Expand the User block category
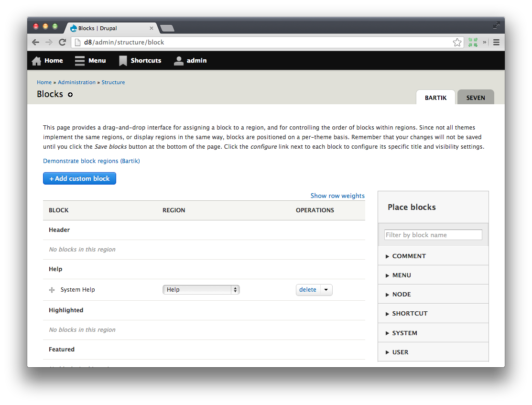 tap(433, 352)
